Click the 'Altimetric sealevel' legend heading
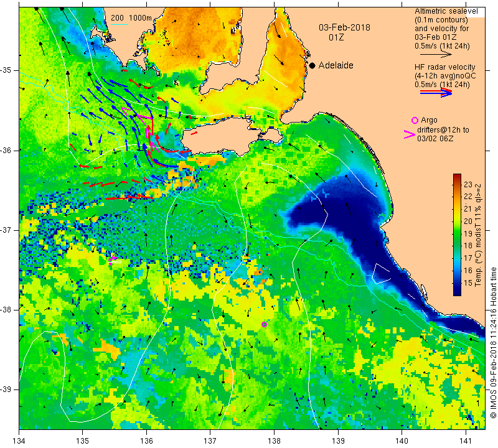Viewport: 498px width, 448px height. 446,11
